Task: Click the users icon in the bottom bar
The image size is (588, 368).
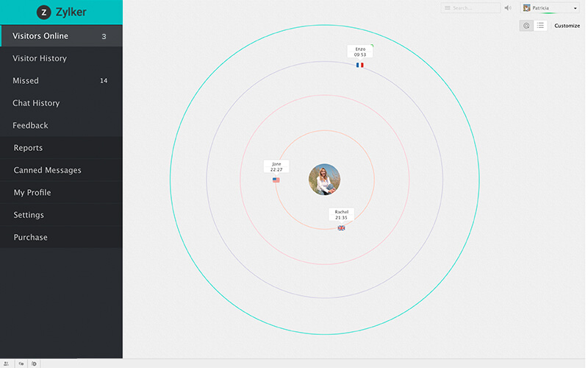Action: coord(7,364)
